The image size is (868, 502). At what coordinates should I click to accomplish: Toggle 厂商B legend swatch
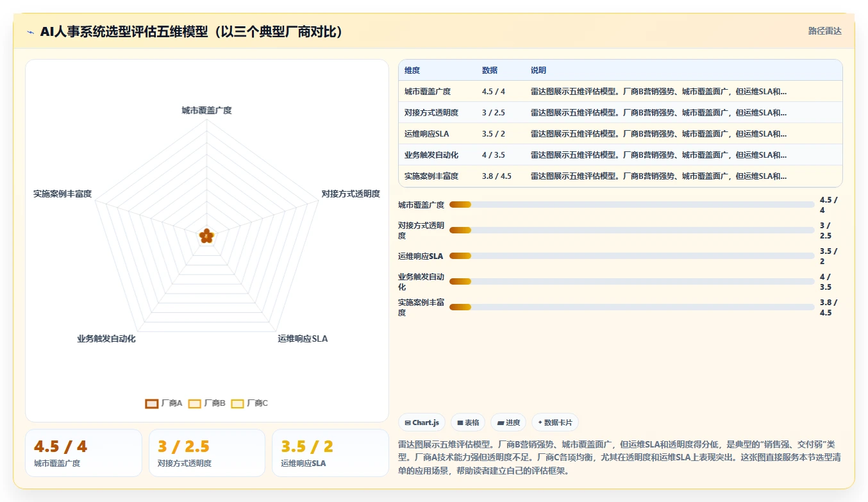point(195,403)
